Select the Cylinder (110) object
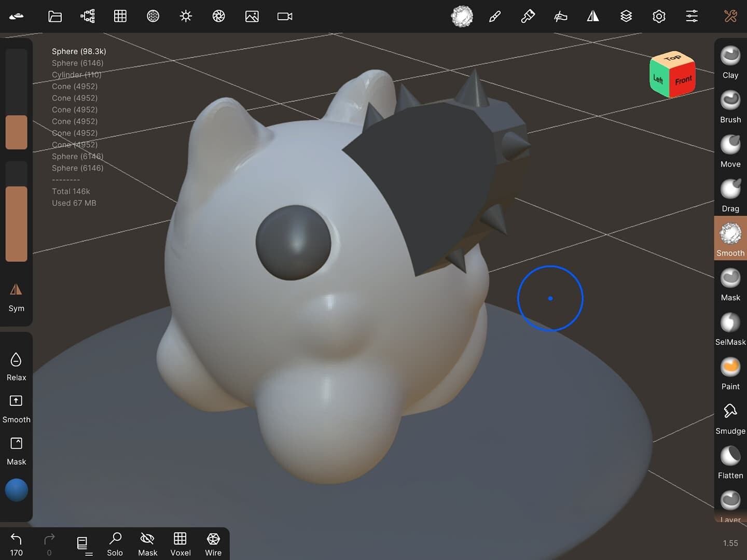The image size is (747, 560). (x=76, y=75)
